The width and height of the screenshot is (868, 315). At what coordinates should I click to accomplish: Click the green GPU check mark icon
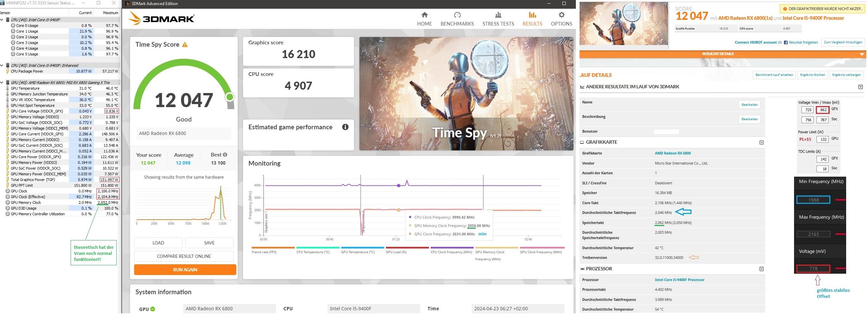click(x=153, y=309)
